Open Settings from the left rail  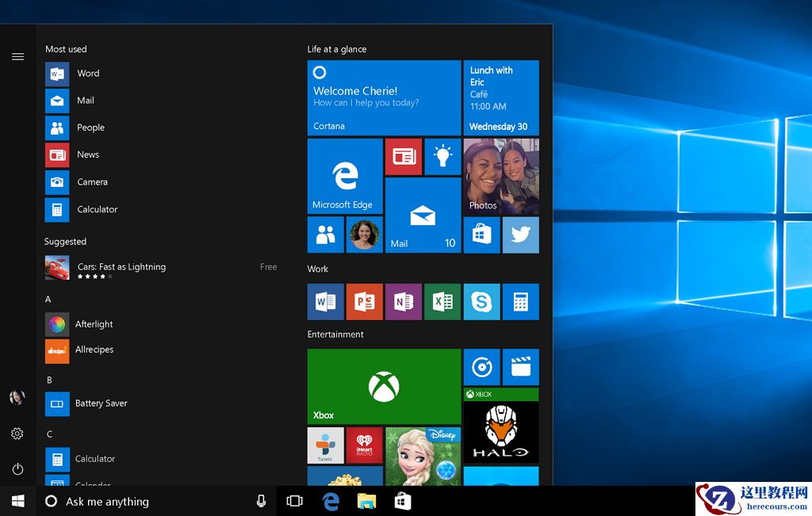pyautogui.click(x=17, y=434)
